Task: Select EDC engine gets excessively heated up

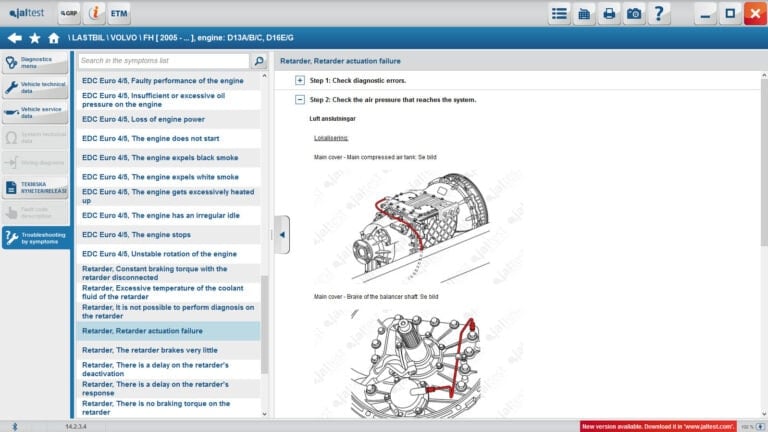Action: tap(168, 196)
